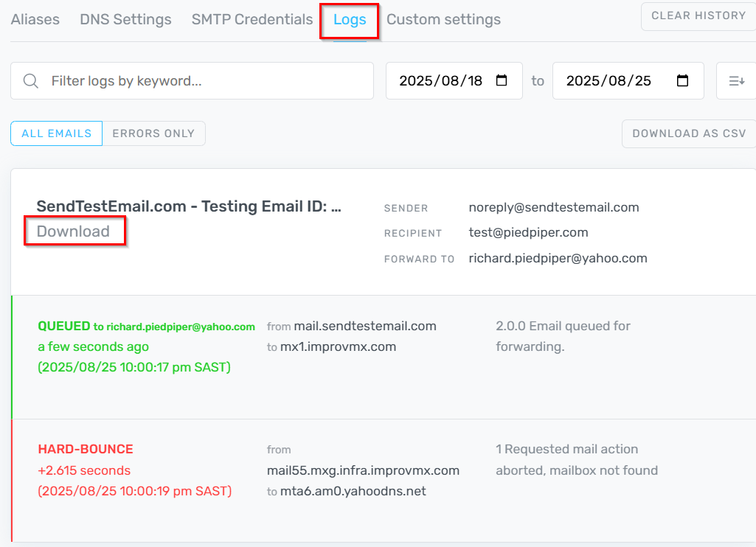Click the Download link under email subject
Image resolution: width=756 pixels, height=547 pixels.
(x=73, y=231)
